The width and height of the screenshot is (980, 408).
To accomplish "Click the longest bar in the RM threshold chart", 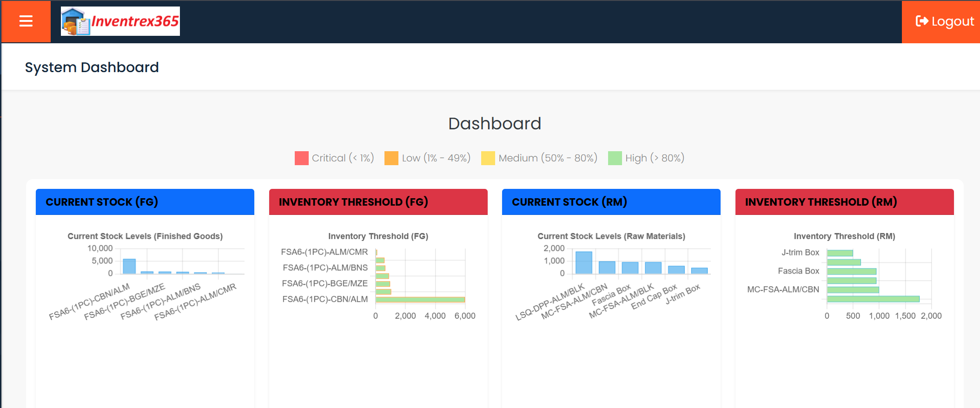I will [873, 299].
